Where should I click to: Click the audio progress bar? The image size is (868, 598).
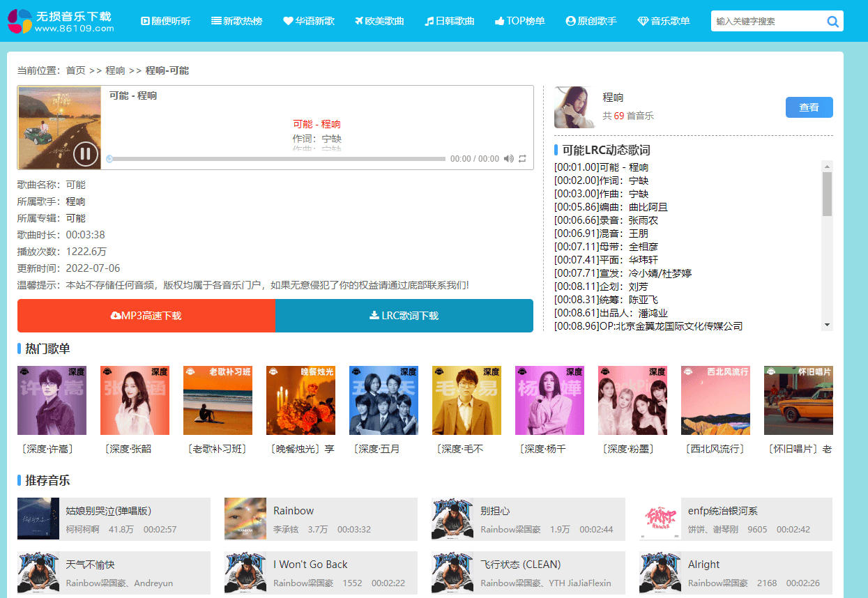click(x=277, y=159)
